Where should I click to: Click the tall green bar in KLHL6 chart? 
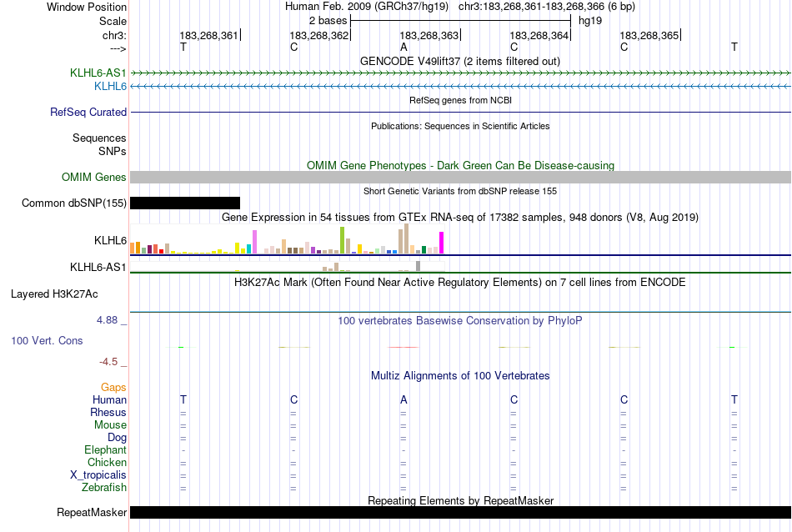(x=342, y=240)
